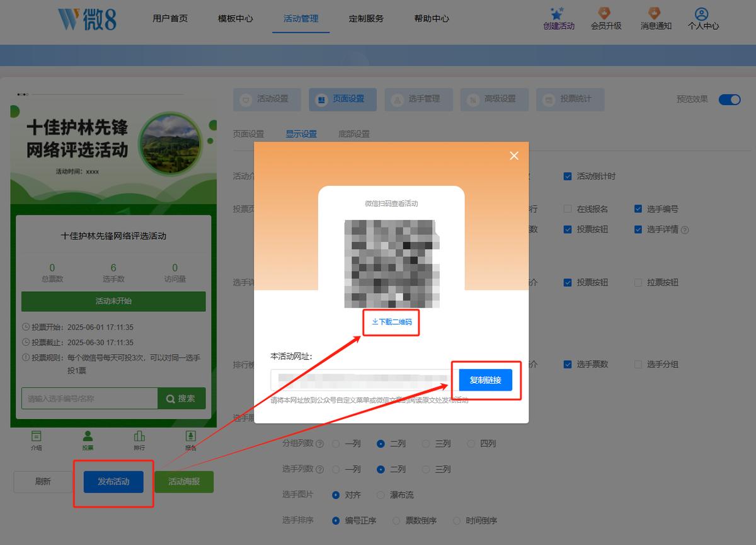Select 显示设置 sub-tab
756x545 pixels.
click(301, 134)
